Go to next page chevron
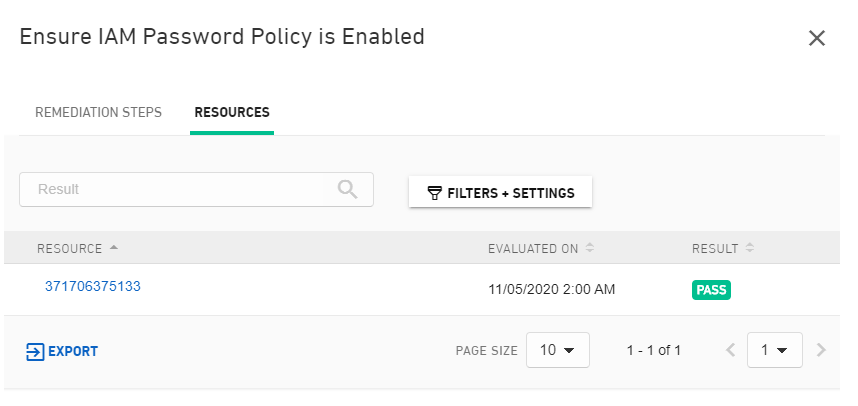 (821, 350)
